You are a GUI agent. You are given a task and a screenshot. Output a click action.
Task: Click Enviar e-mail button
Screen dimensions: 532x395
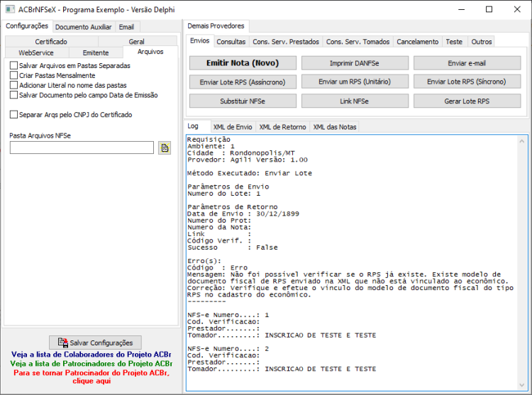click(467, 63)
